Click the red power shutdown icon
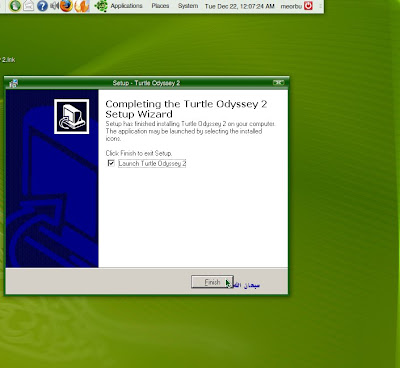The image size is (400, 368). 308,6
